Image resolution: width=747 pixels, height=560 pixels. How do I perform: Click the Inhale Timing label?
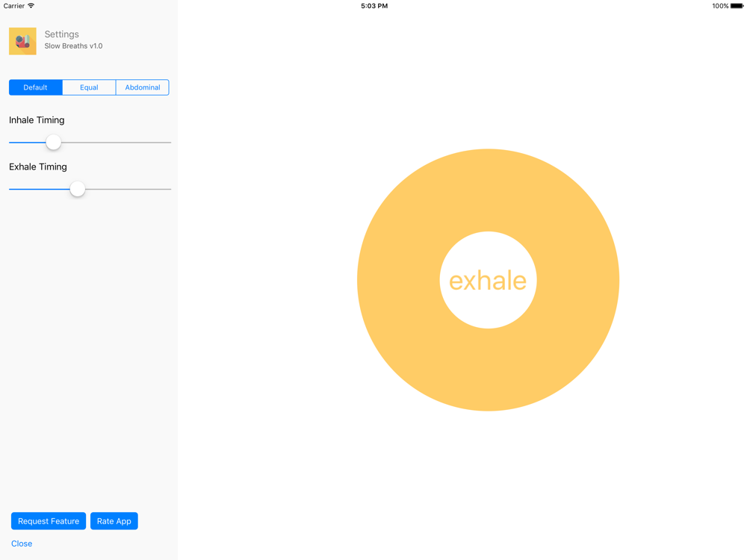(x=37, y=120)
